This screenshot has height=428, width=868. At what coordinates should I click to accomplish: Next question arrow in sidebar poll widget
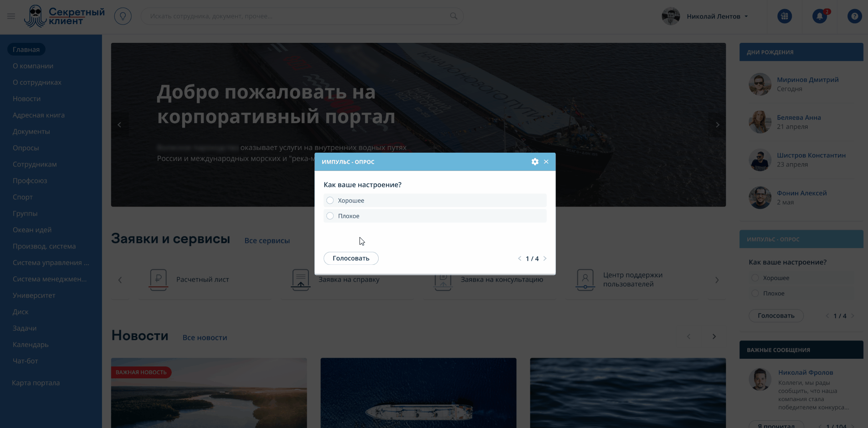point(853,316)
